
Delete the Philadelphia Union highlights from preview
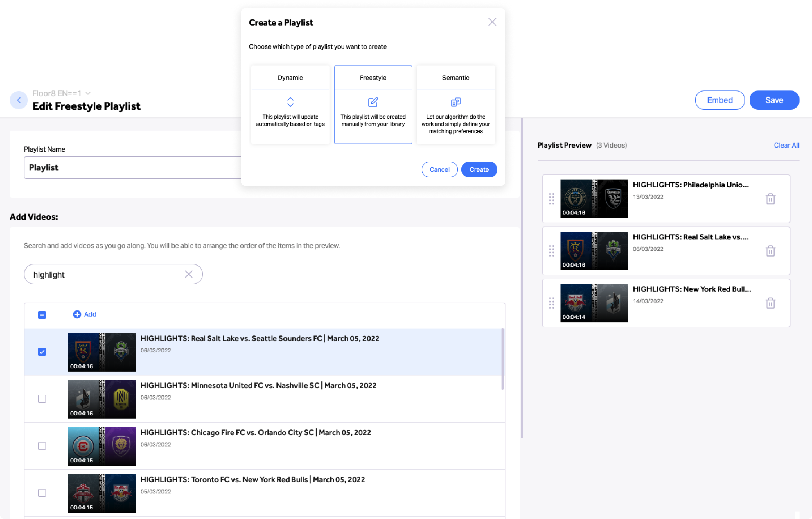pos(770,199)
